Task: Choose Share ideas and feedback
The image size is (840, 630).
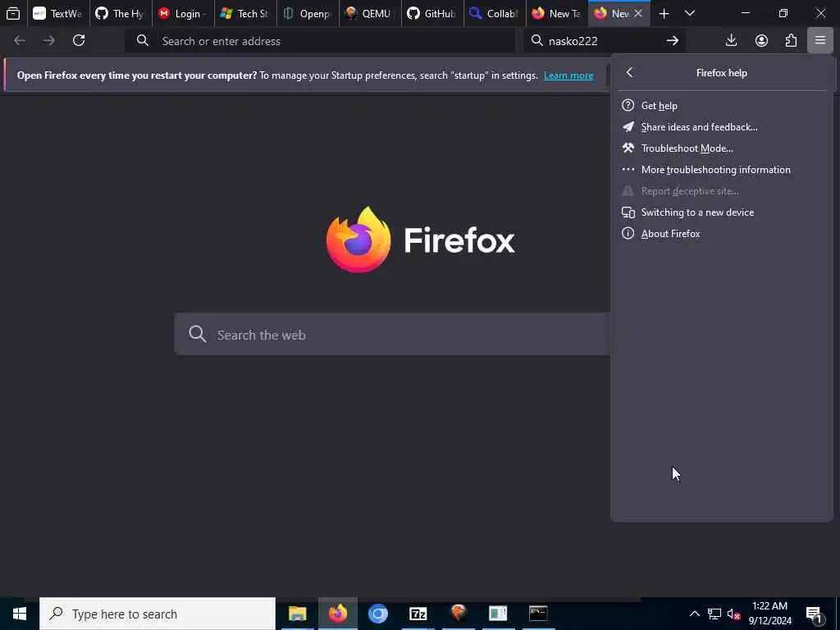Action: tap(722, 127)
